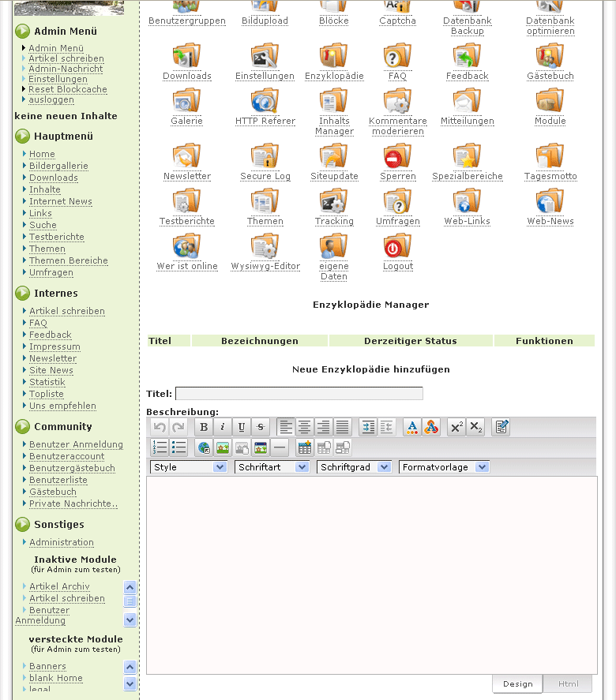Open the Gästebuch admin module icon
Screen dimensions: 616x700
550,57
